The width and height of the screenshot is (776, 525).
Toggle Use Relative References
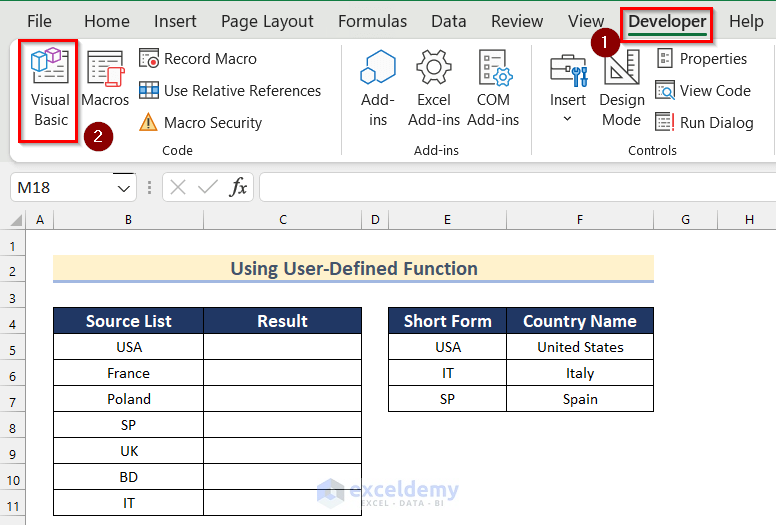(x=230, y=91)
